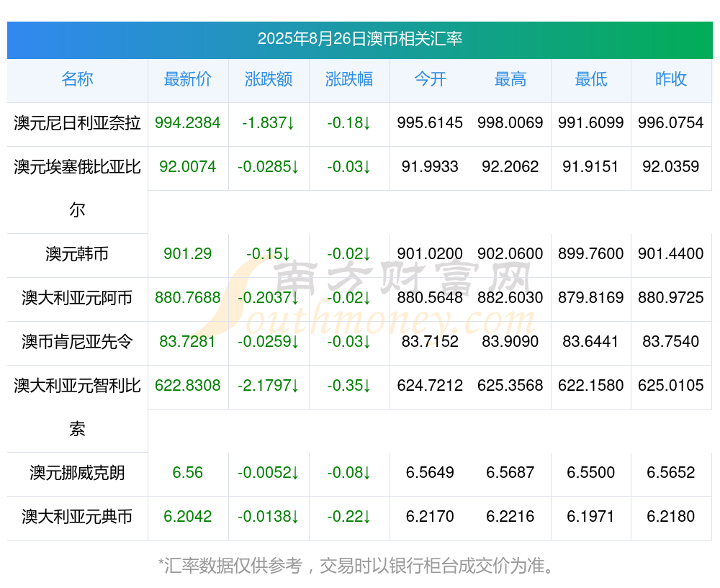
Task: Click the row name 澳大利亚元智利比索
Action: click(x=77, y=407)
